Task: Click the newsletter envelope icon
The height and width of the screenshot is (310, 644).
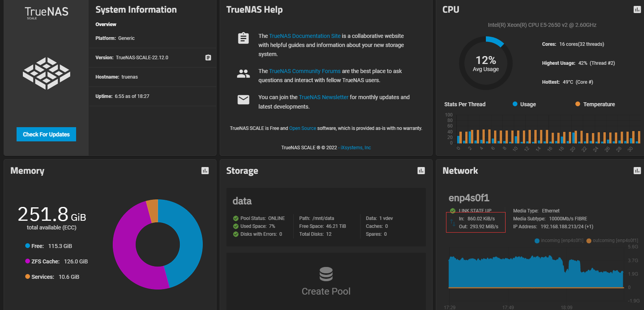Action: point(243,100)
